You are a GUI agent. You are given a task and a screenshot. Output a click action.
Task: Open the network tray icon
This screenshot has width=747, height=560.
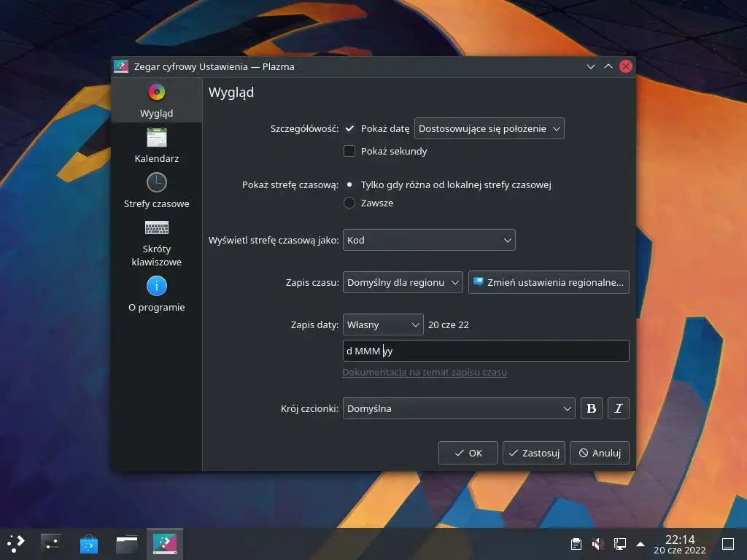coord(620,543)
